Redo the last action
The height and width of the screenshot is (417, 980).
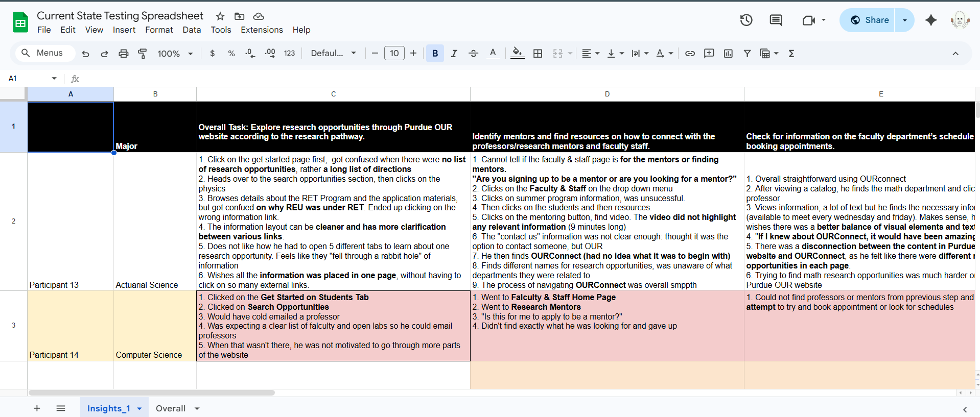point(104,54)
